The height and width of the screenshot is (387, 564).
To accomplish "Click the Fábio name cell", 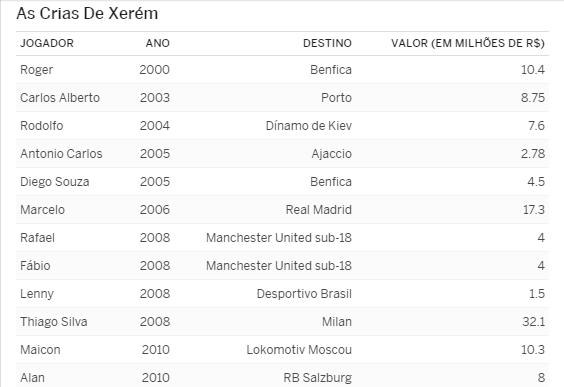I will (x=35, y=266).
